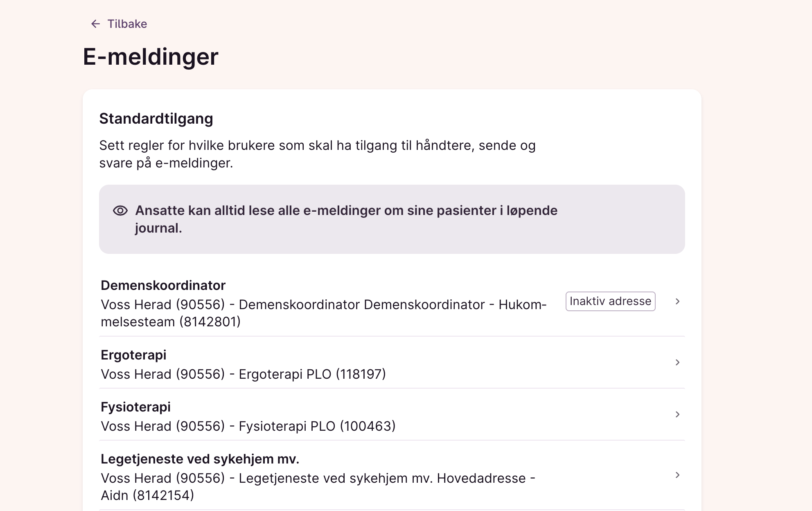Expand the Demenskoordinator row chevron
Screen dimensions: 812x511
tap(677, 301)
